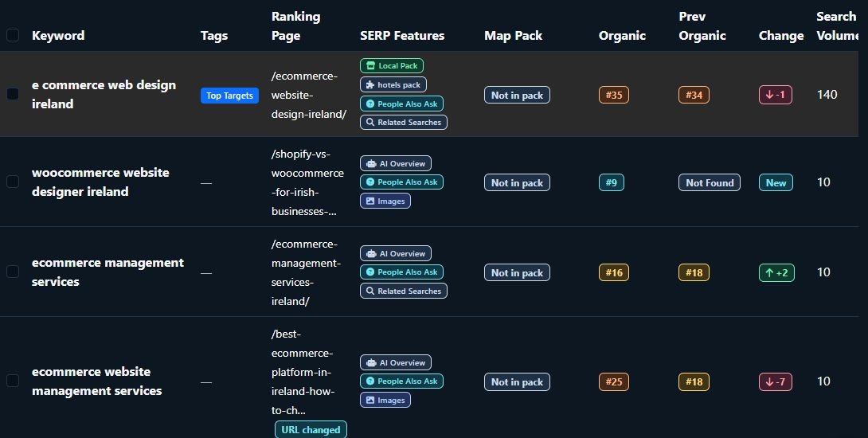The width and height of the screenshot is (868, 438).
Task: Select keyword 'e commerce web design ireland'
Action: click(104, 94)
